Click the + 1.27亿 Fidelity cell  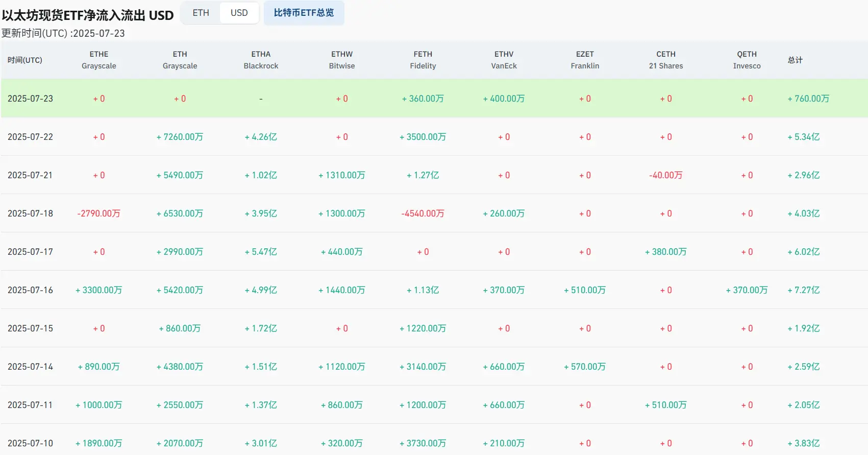[423, 175]
